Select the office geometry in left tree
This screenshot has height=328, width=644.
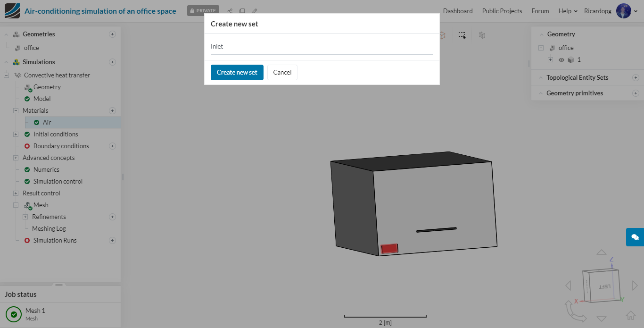pyautogui.click(x=32, y=48)
